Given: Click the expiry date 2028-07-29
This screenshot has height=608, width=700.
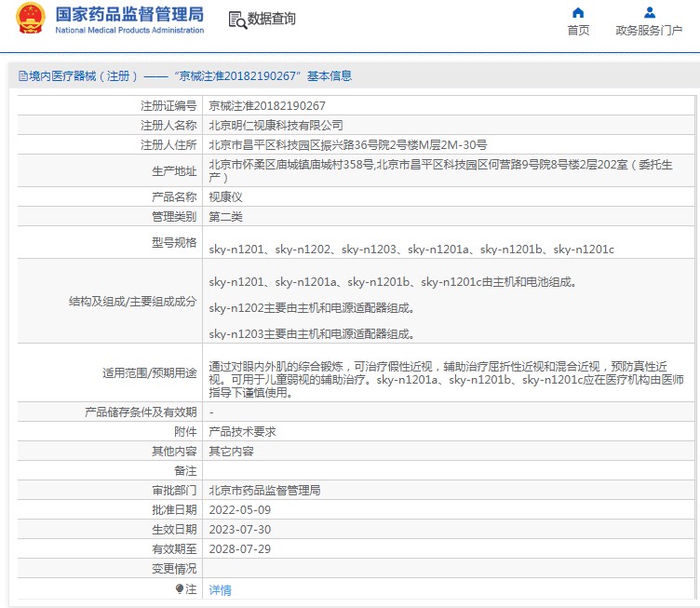Looking at the screenshot, I should pos(239,548).
